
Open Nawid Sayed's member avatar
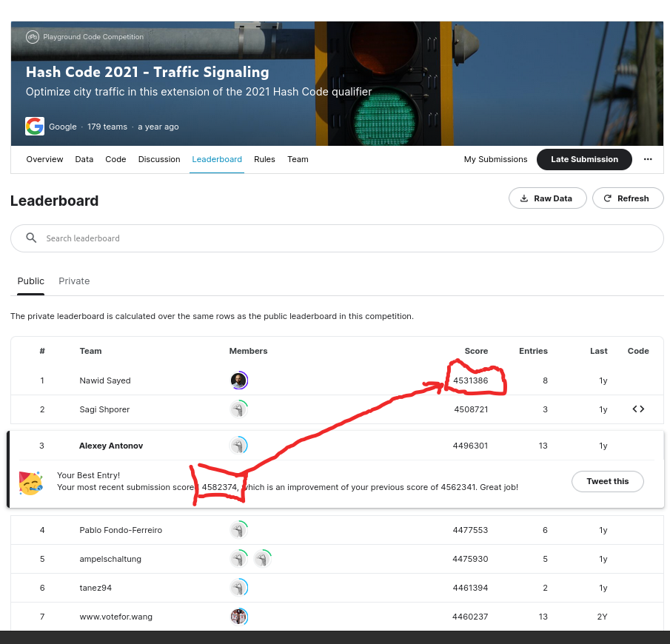click(x=239, y=380)
